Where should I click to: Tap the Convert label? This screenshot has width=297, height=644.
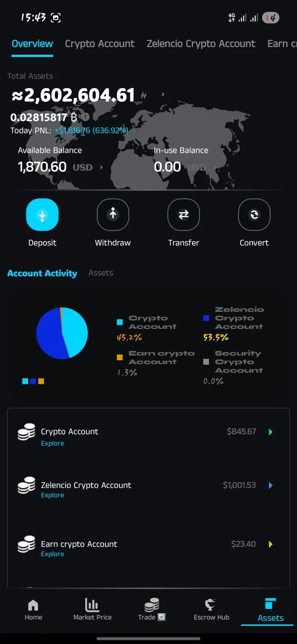click(254, 243)
